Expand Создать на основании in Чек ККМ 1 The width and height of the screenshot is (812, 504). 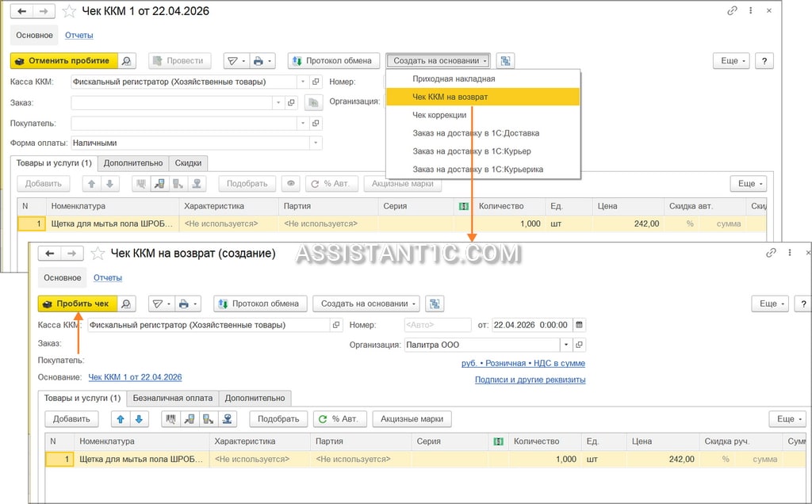point(438,60)
